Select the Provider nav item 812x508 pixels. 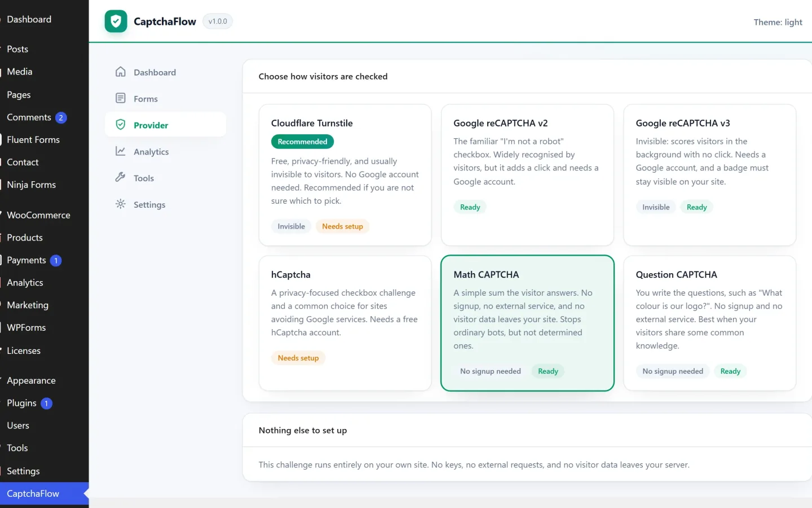click(165, 125)
